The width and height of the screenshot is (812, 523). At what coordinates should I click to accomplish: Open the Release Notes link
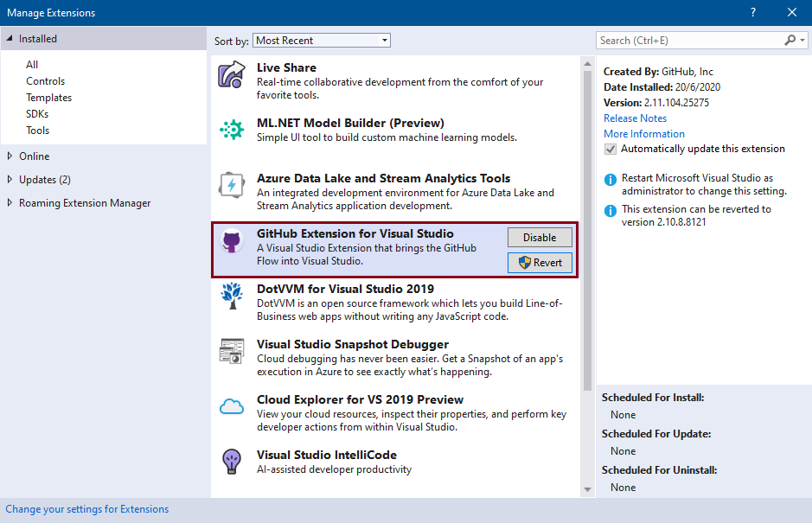coord(635,118)
